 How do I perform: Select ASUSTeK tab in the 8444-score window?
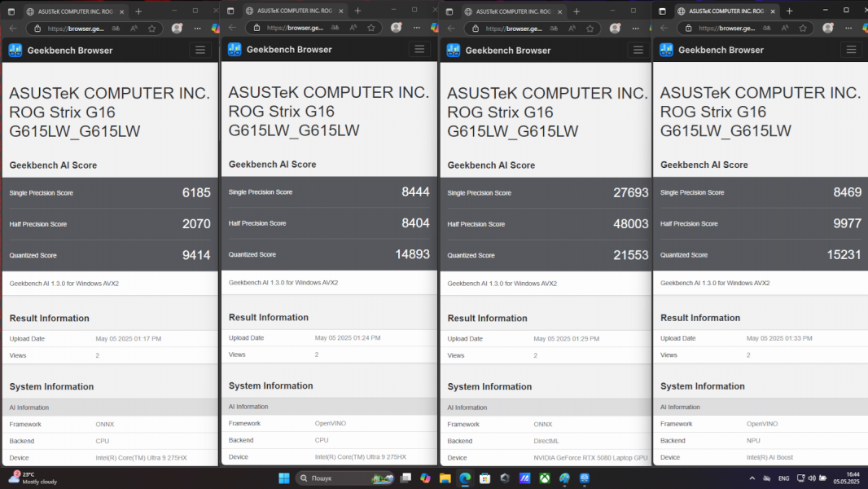click(295, 11)
